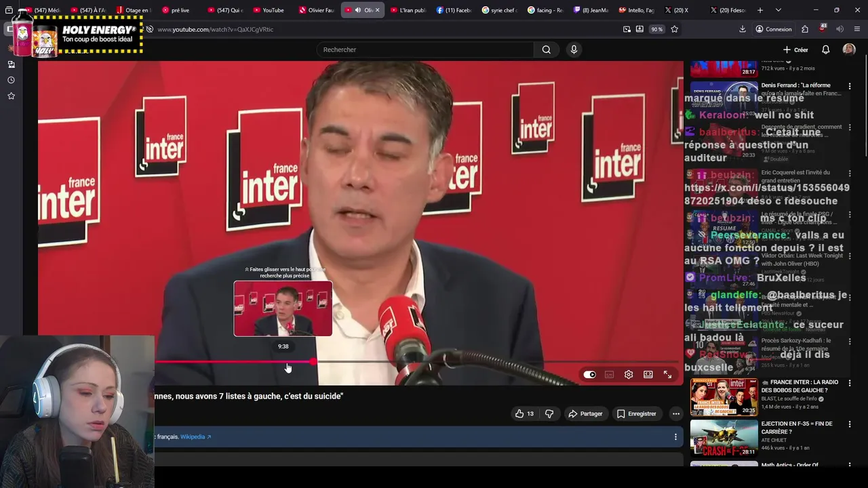Viewport: 868px width, 488px height.
Task: Click the site info icon left of the URL
Action: (x=150, y=29)
